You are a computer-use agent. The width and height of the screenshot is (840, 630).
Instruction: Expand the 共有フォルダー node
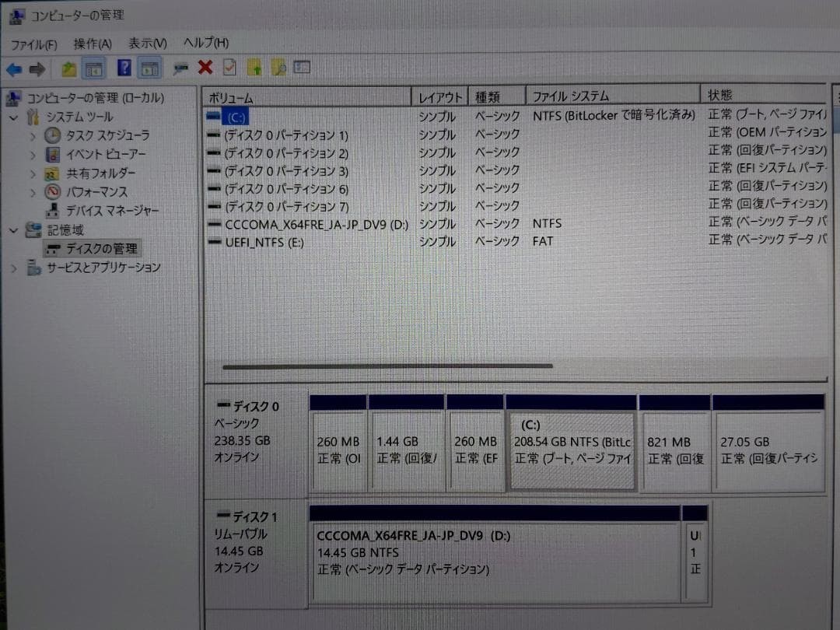point(33,174)
